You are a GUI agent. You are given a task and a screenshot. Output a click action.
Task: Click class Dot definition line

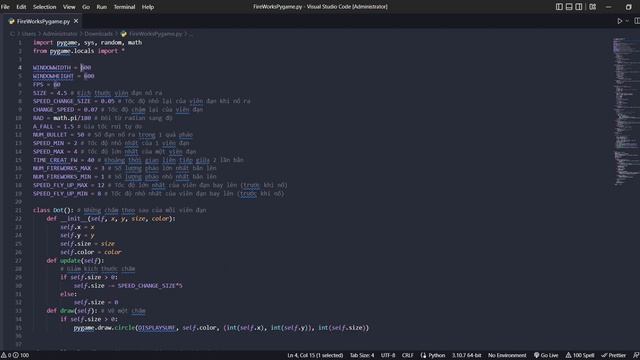pyautogui.click(x=120, y=210)
